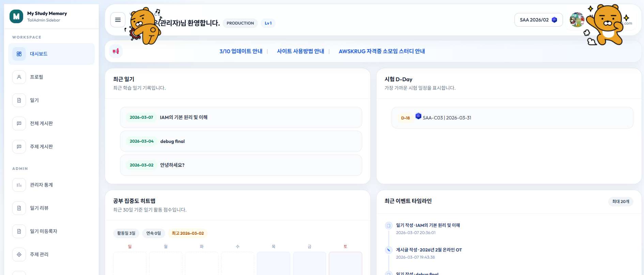
Task: Open the 안녕하세요? diary entry
Action: tap(241, 165)
